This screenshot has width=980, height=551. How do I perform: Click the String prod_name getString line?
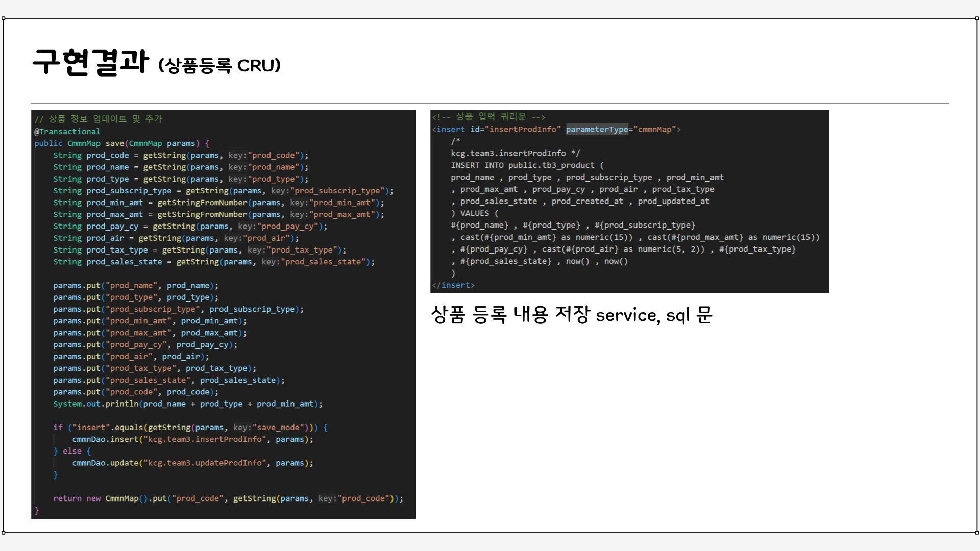point(181,167)
